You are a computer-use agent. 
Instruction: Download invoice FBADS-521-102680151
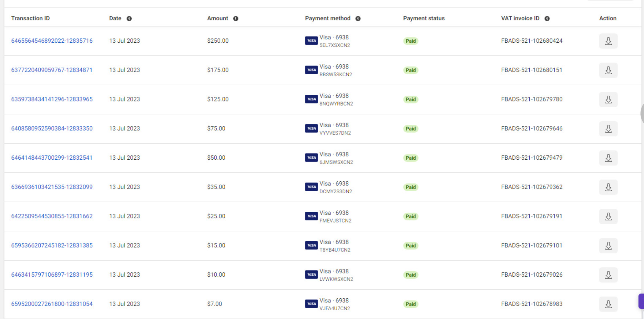(608, 70)
